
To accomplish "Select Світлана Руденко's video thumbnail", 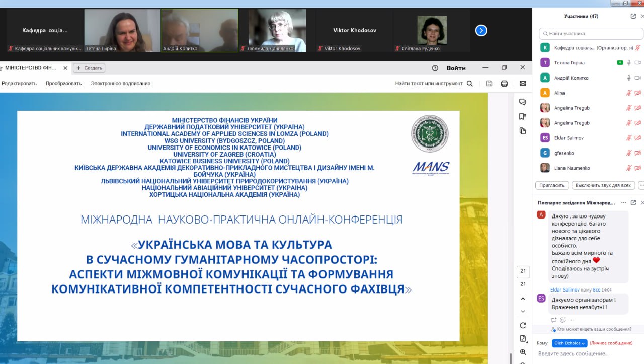I will tap(432, 31).
